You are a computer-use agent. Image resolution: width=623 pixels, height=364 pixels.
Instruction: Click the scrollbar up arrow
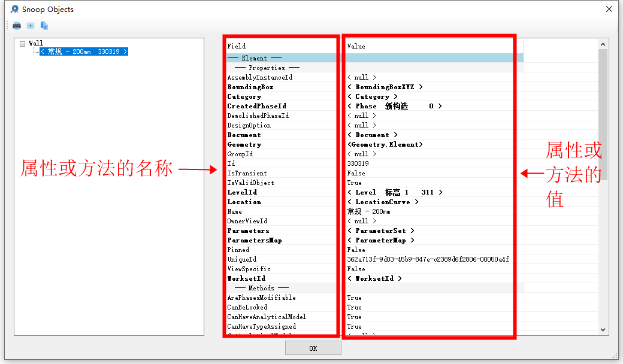click(603, 44)
